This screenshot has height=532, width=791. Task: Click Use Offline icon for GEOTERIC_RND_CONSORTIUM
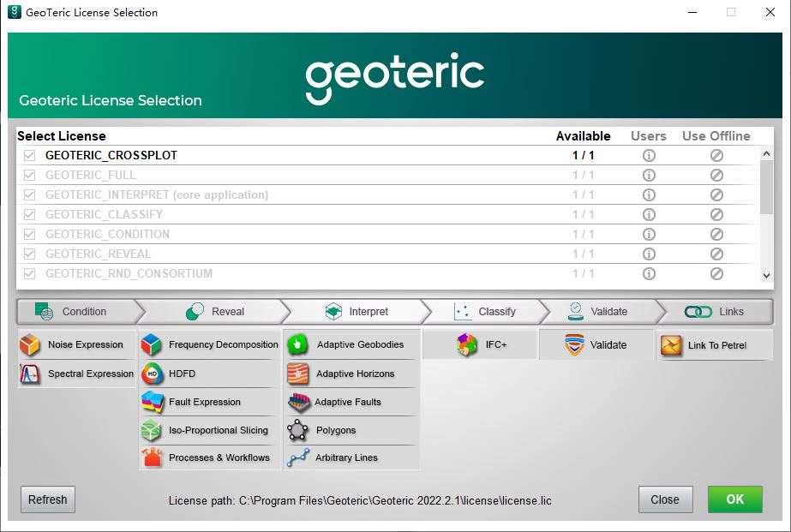click(x=716, y=273)
